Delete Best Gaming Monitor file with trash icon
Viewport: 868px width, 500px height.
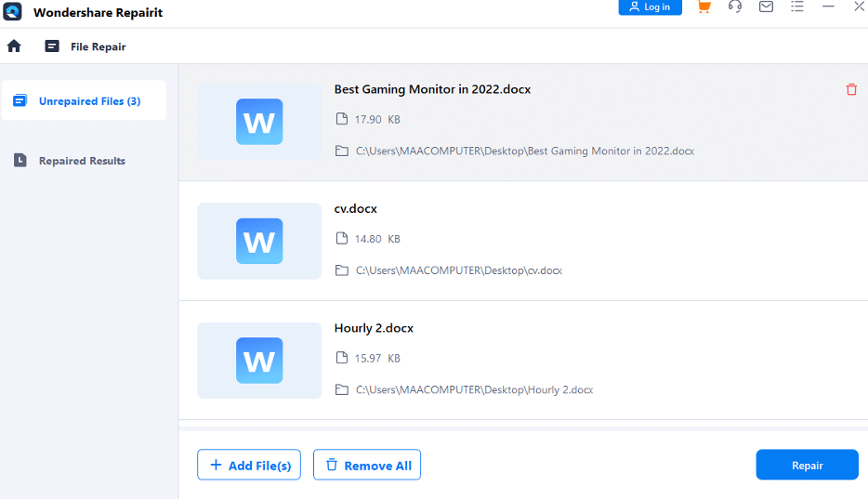[x=851, y=89]
